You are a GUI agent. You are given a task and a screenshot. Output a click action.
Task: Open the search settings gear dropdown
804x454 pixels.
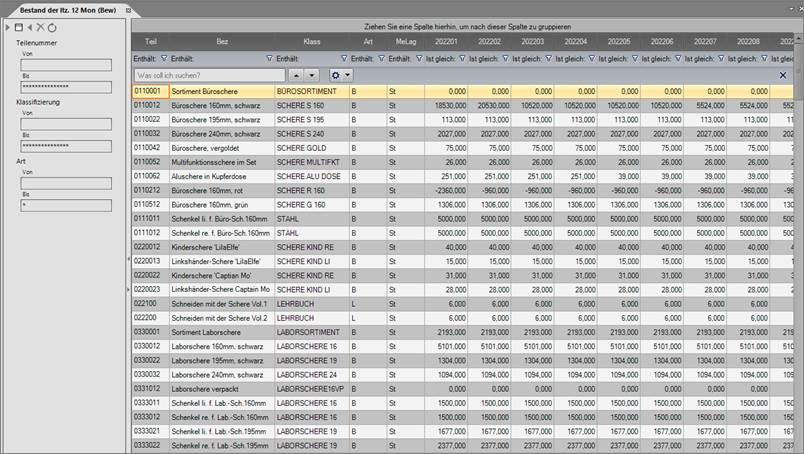(x=341, y=75)
